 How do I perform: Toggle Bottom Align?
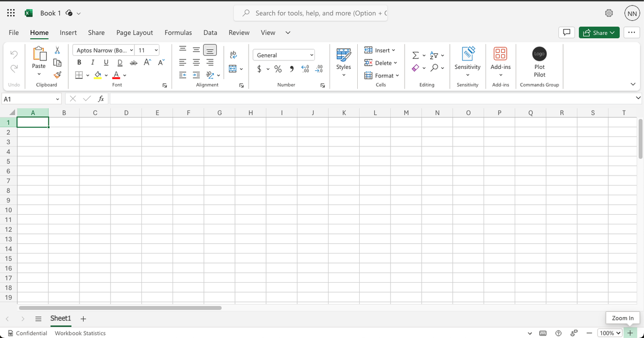(x=210, y=50)
